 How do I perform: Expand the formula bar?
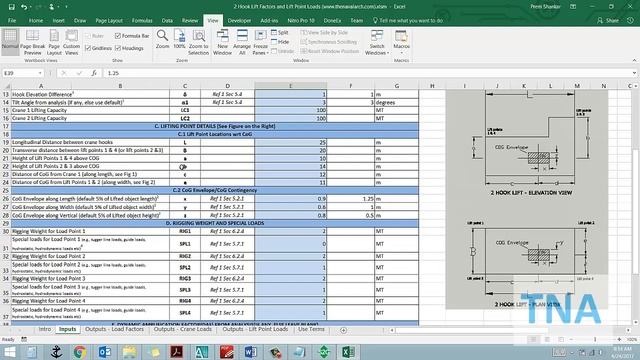(x=634, y=73)
